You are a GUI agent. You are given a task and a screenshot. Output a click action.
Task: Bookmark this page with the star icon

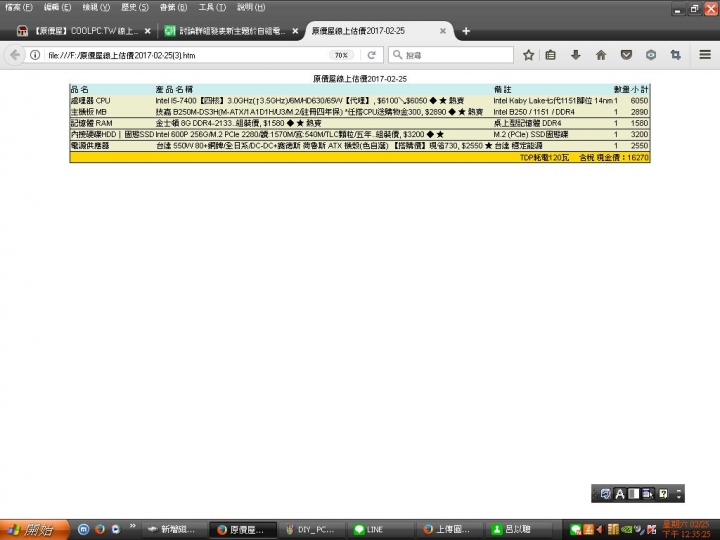click(529, 55)
